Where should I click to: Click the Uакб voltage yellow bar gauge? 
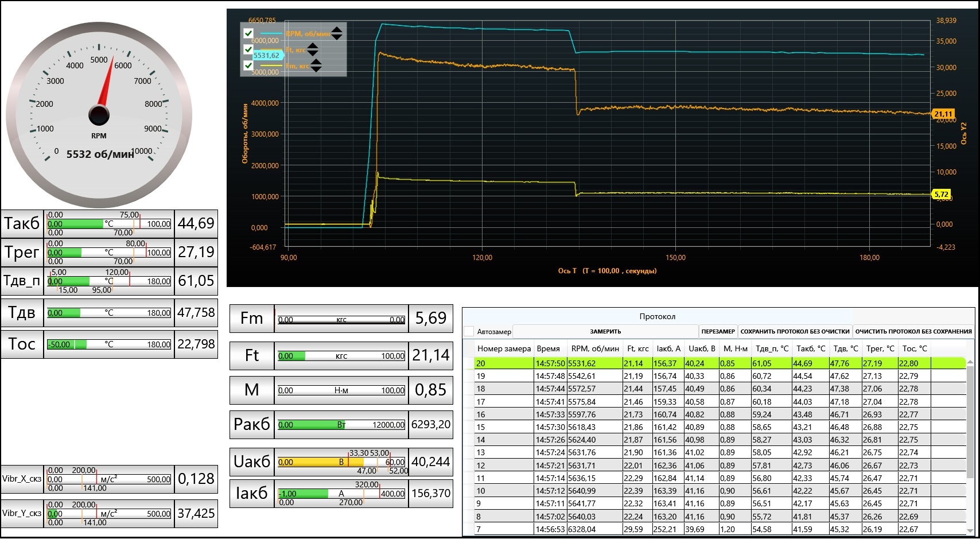click(341, 462)
